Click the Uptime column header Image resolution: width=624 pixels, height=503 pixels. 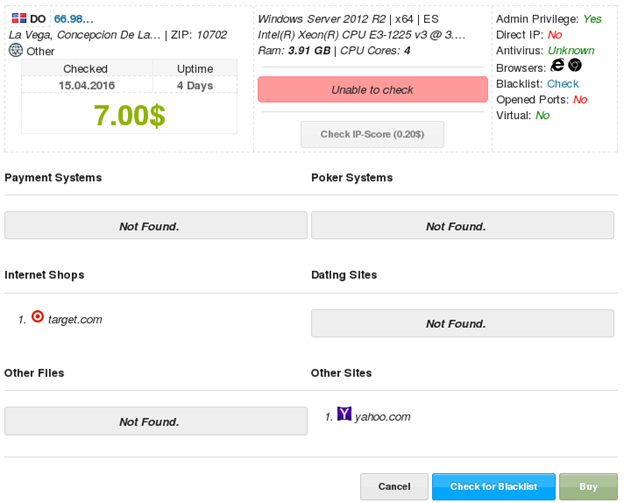[x=195, y=69]
